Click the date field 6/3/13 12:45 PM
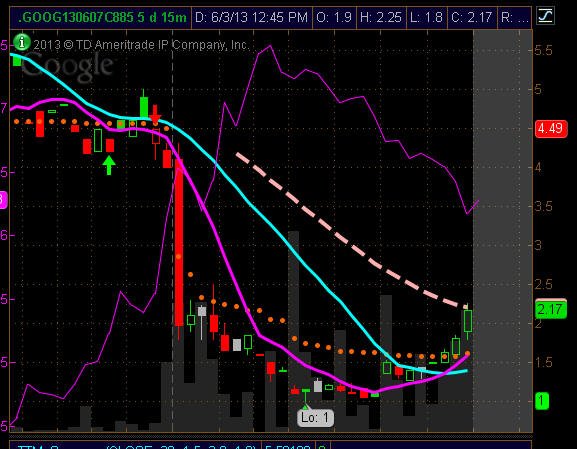Image resolution: width=577 pixels, height=449 pixels. coord(251,17)
